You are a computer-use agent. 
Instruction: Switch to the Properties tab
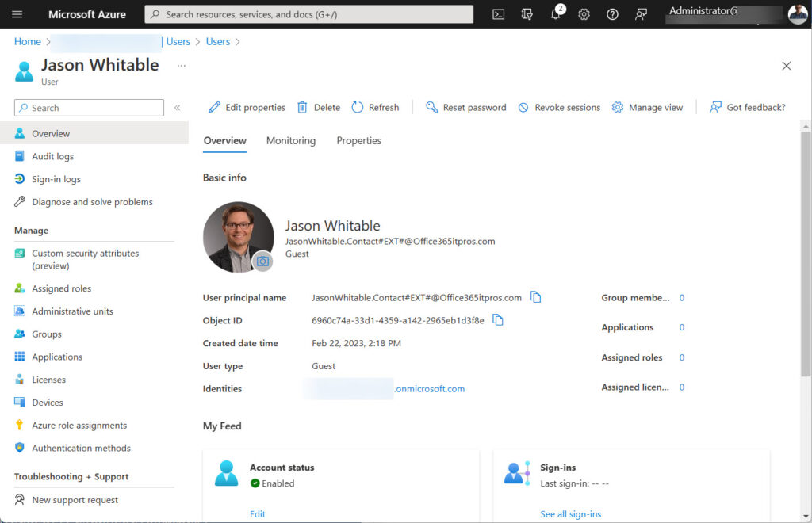[x=359, y=141]
